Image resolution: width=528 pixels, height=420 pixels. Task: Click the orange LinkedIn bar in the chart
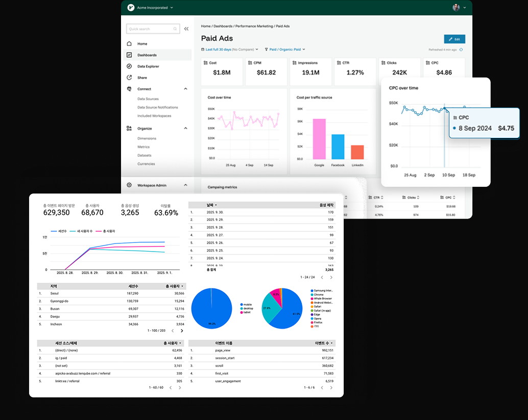[357, 152]
